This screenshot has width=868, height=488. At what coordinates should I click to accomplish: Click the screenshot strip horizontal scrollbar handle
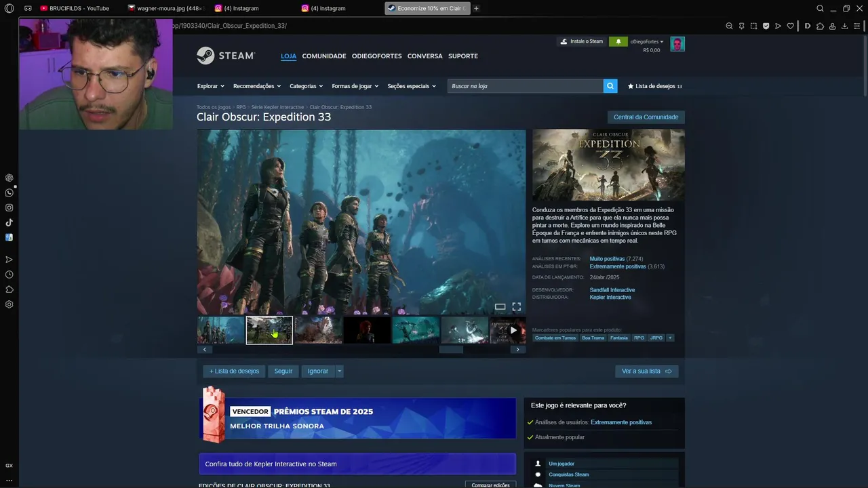[x=451, y=350]
